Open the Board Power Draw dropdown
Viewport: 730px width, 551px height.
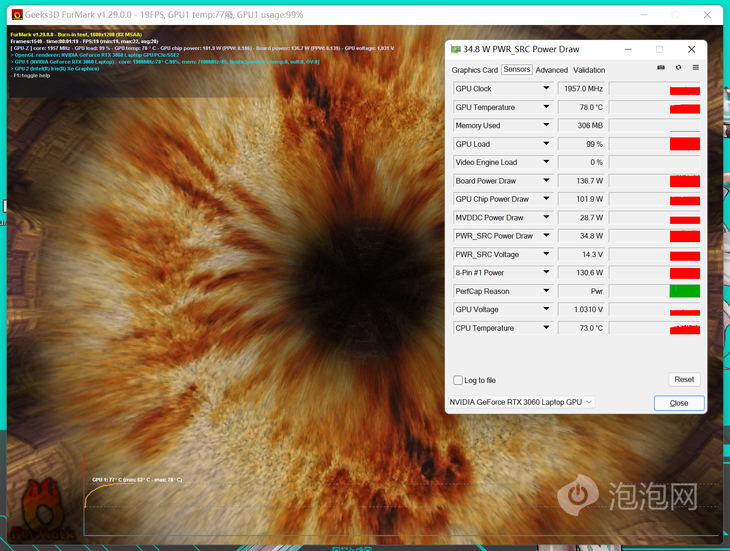pyautogui.click(x=546, y=181)
